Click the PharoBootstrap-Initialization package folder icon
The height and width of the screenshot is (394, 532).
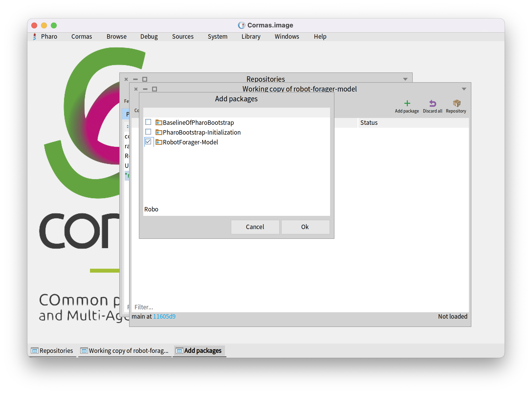pos(159,132)
